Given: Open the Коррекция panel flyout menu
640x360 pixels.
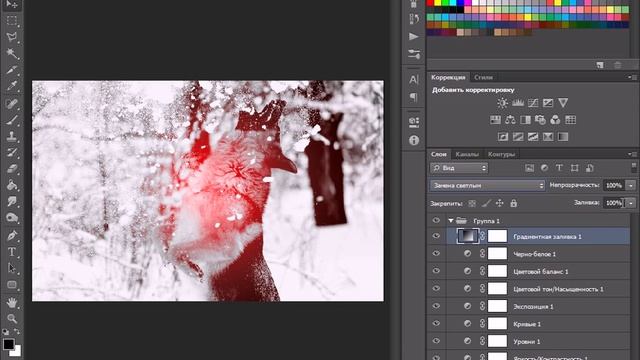Looking at the screenshot, I should click(x=632, y=77).
